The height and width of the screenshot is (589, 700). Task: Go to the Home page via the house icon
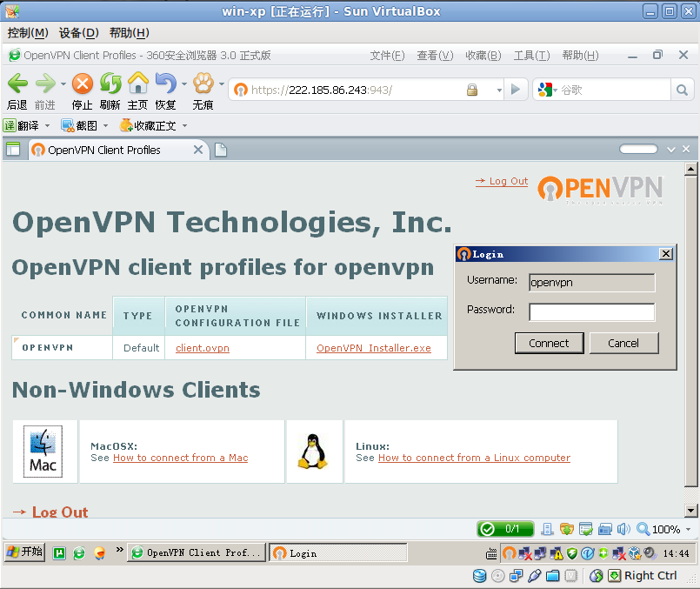[138, 83]
